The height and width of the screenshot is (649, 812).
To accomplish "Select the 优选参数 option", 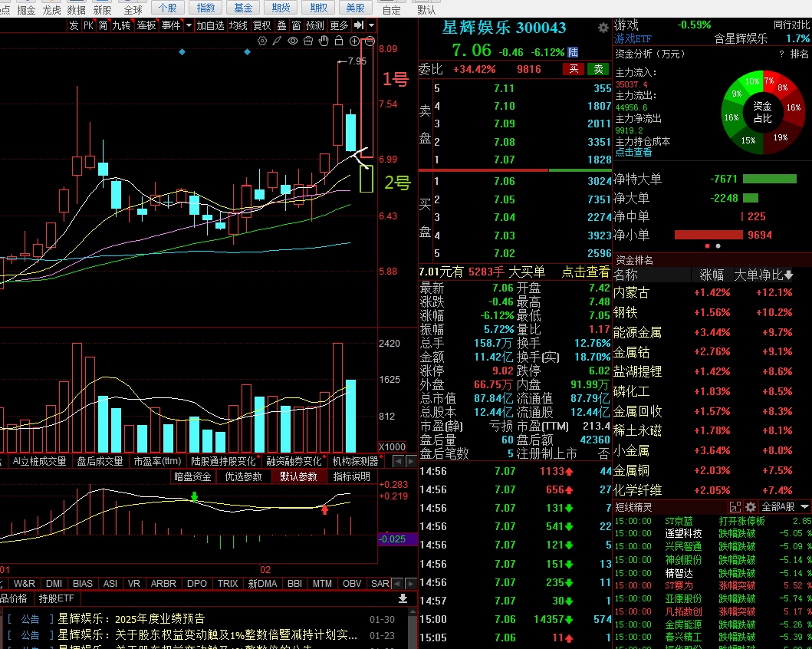I will (243, 476).
